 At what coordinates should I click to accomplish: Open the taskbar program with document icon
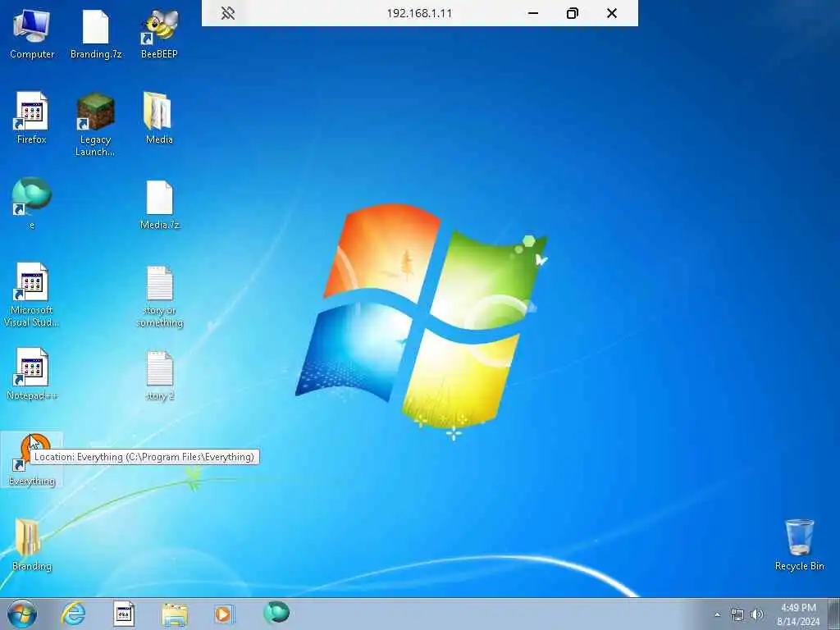pos(124,614)
